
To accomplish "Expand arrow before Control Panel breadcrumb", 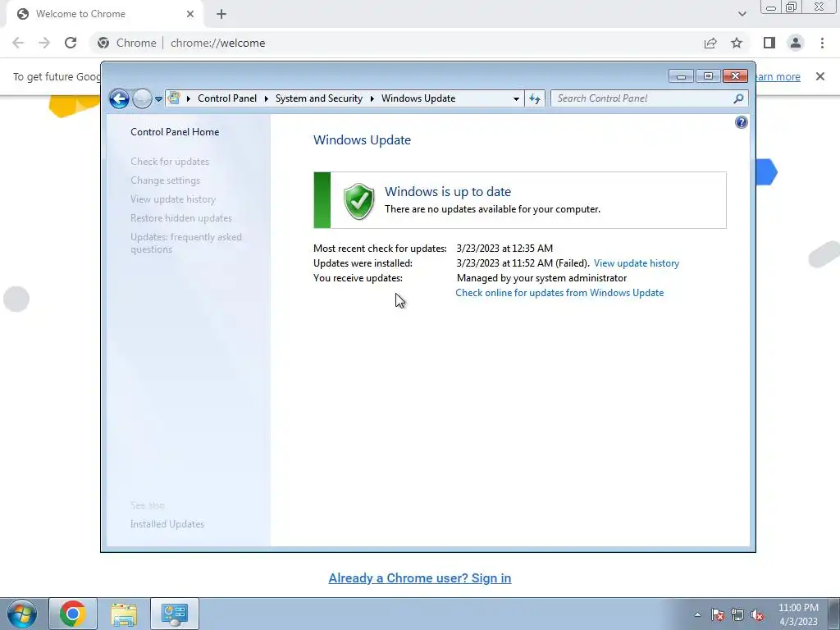I will pyautogui.click(x=189, y=98).
